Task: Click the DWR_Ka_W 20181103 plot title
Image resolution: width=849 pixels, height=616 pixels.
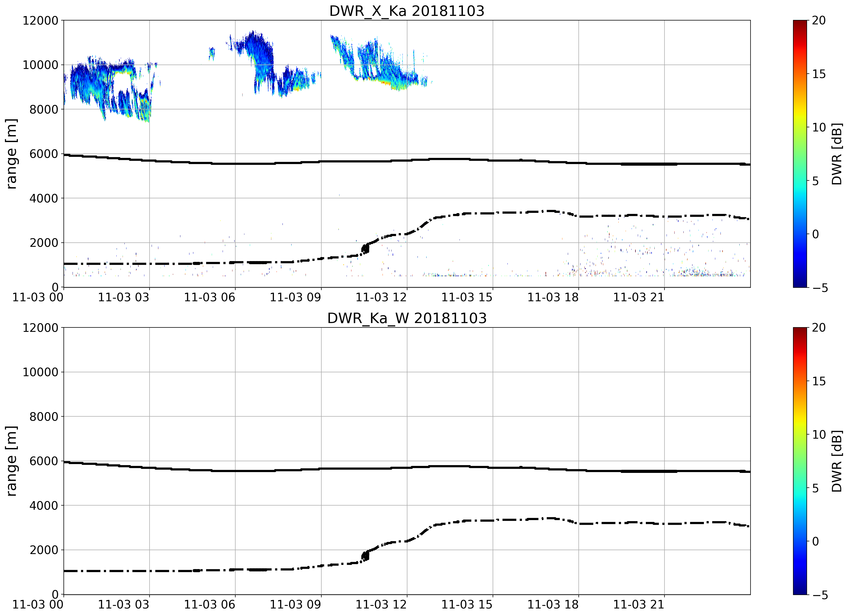Action: (407, 318)
